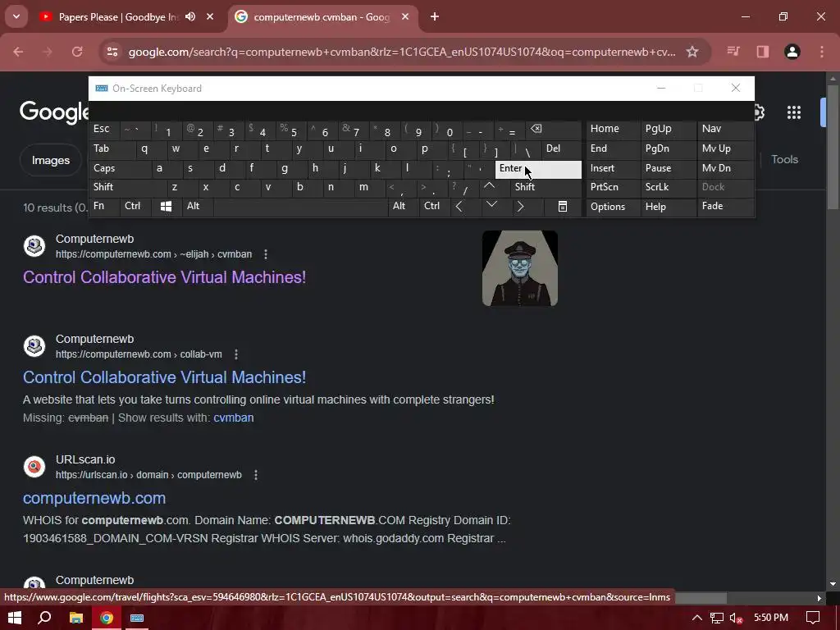Click the Esc key on On-Screen Keyboard
The image size is (840, 630).
tap(104, 129)
